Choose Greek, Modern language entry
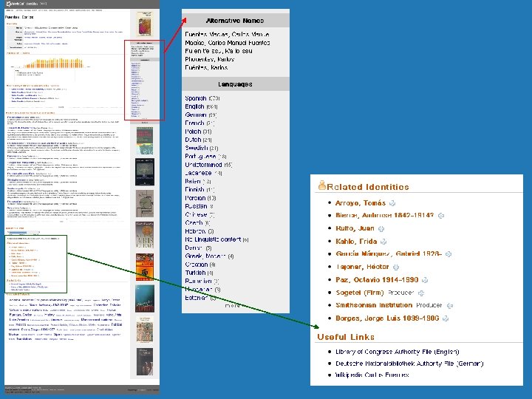This screenshot has height=399, width=532. (205, 256)
